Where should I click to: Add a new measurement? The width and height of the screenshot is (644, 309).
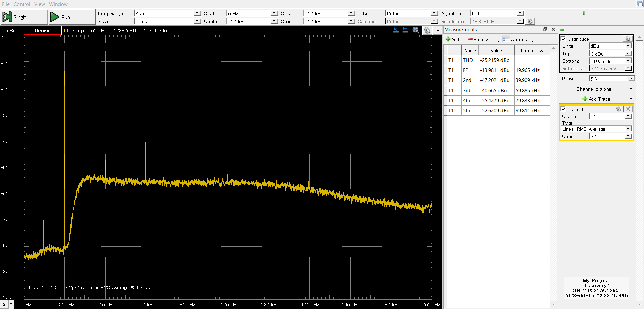click(452, 39)
